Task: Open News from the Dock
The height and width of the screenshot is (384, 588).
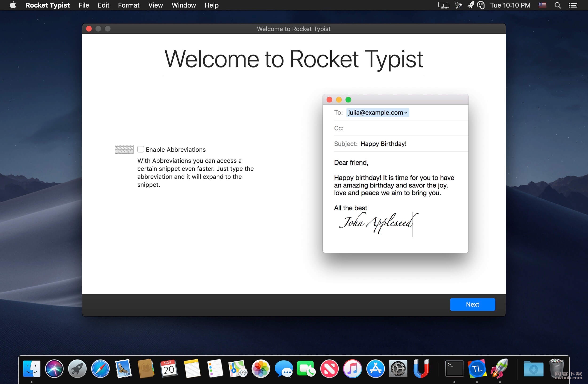Action: 329,369
